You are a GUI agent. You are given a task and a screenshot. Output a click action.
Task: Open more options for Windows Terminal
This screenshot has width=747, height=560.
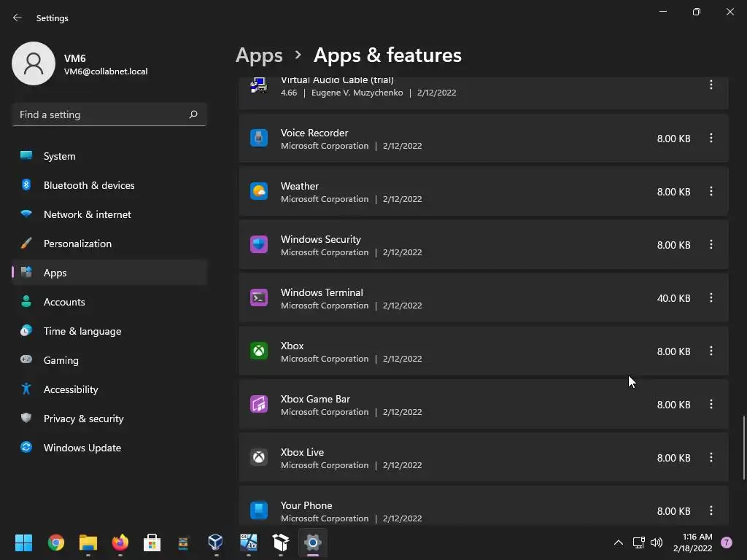coord(711,298)
